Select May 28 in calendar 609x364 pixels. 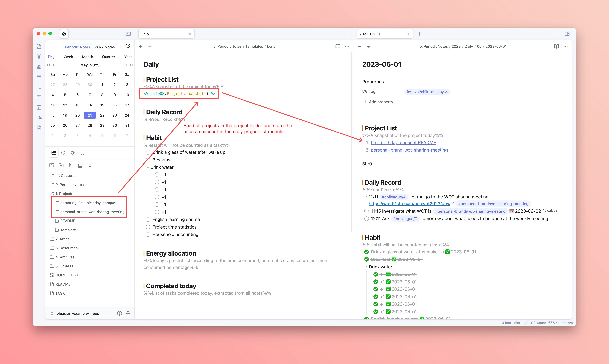(90, 125)
